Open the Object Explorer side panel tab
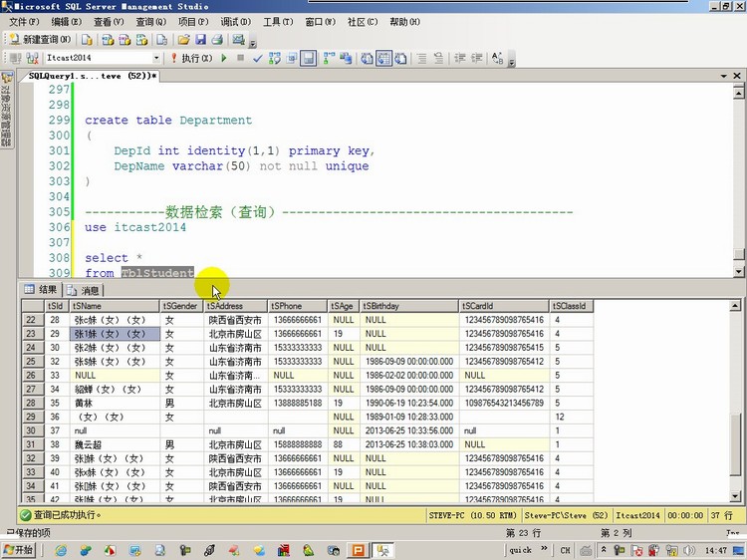The width and height of the screenshot is (747, 560). (x=6, y=110)
